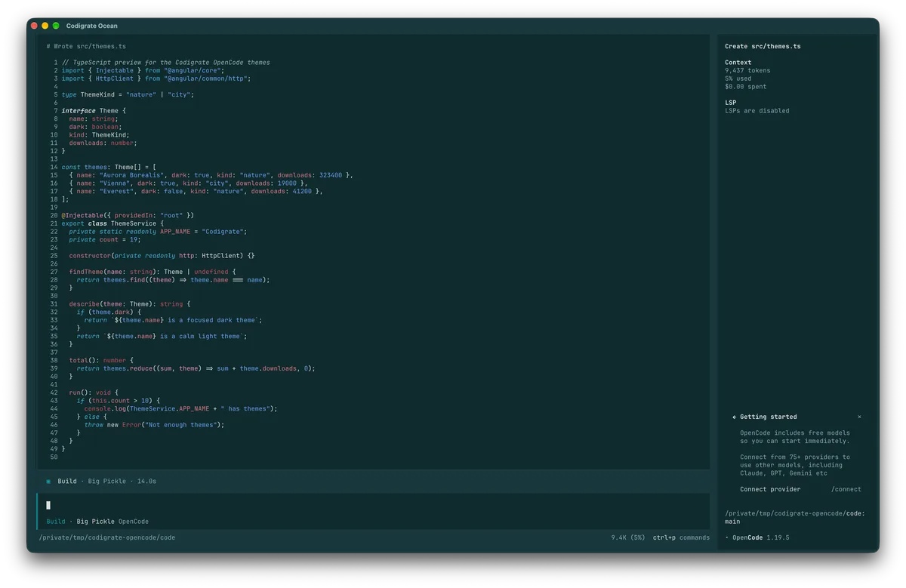Click the constructor line with HttpClient
This screenshot has height=588, width=906.
pos(162,256)
